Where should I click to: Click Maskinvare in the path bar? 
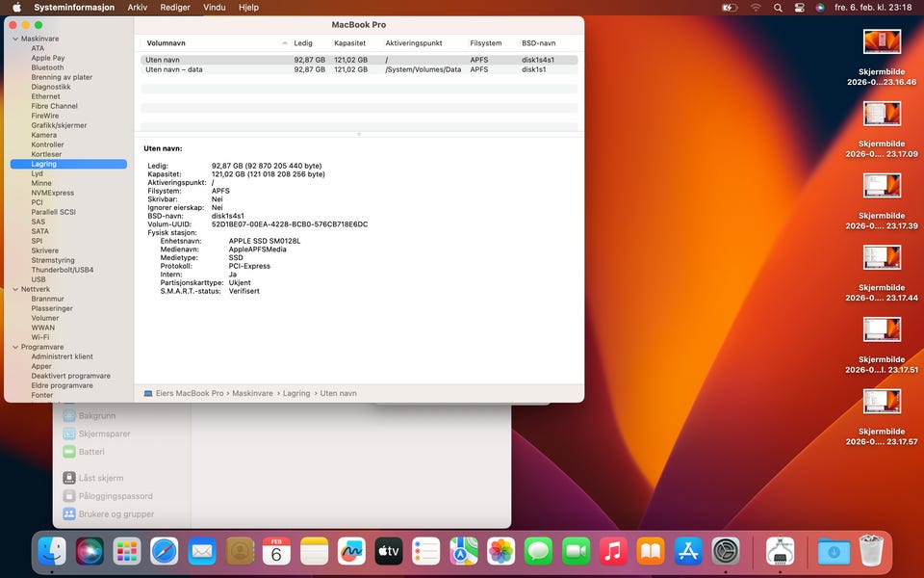point(255,393)
